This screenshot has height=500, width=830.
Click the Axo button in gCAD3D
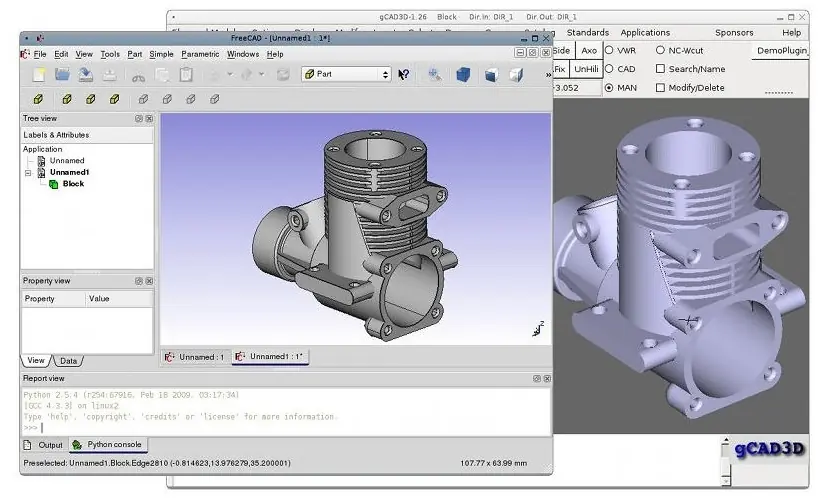(589, 51)
